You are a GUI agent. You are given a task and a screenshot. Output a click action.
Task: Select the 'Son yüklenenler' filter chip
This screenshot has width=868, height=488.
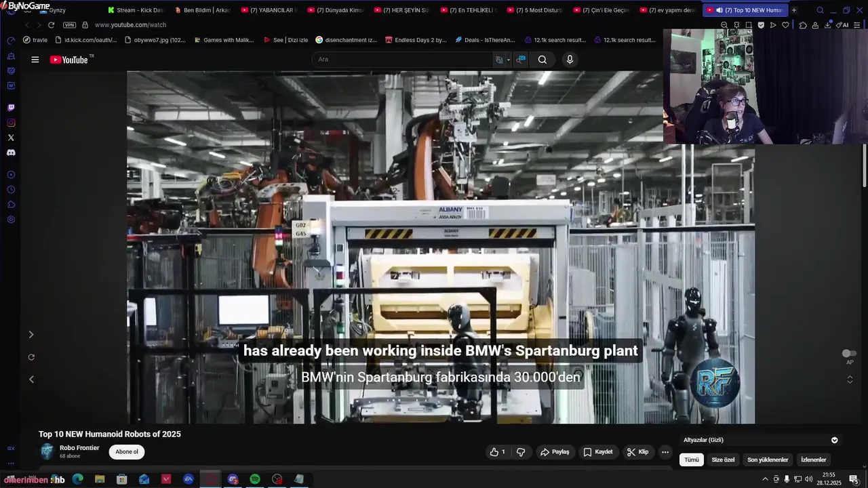pos(768,460)
